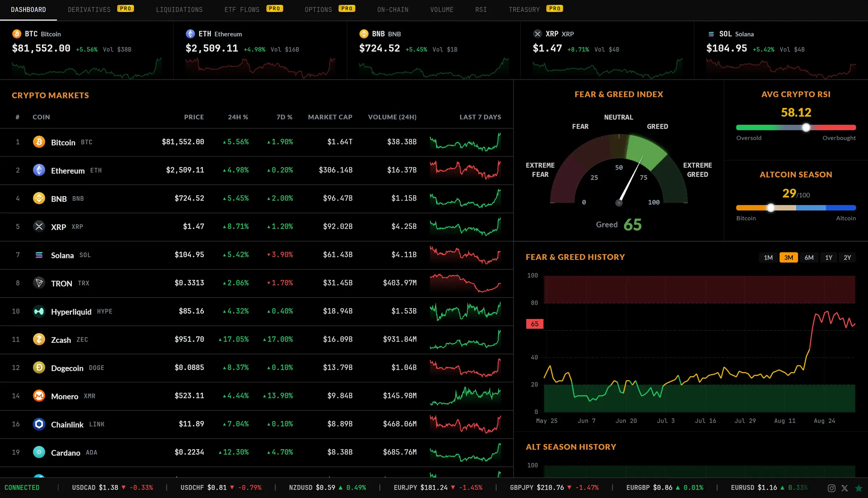Screen dimensions: 868x498
Task: Open Bitcoin's last 7 days sparkline
Action: pos(465,142)
